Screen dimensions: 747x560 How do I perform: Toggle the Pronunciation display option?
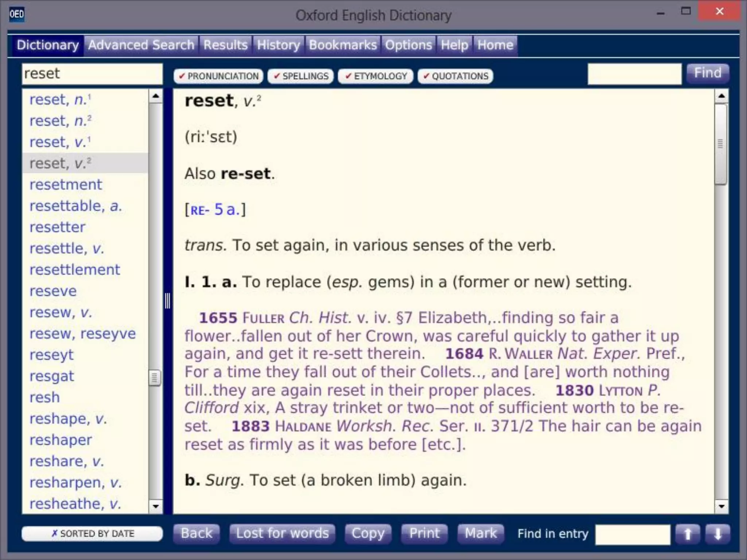218,76
